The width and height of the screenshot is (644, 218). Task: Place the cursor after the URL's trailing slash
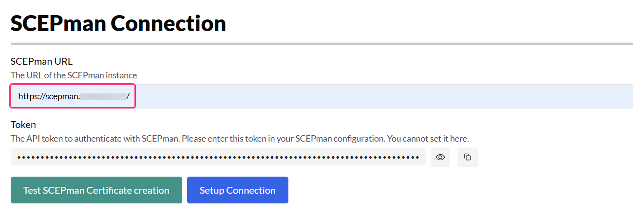pyautogui.click(x=131, y=96)
